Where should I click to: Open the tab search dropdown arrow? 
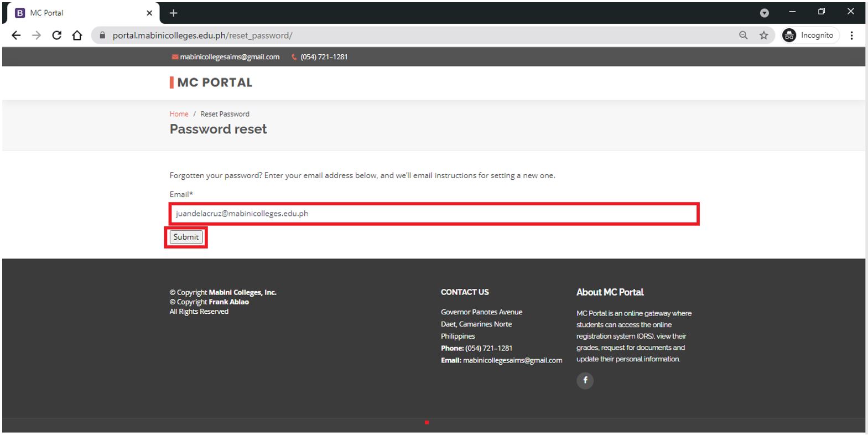(764, 13)
